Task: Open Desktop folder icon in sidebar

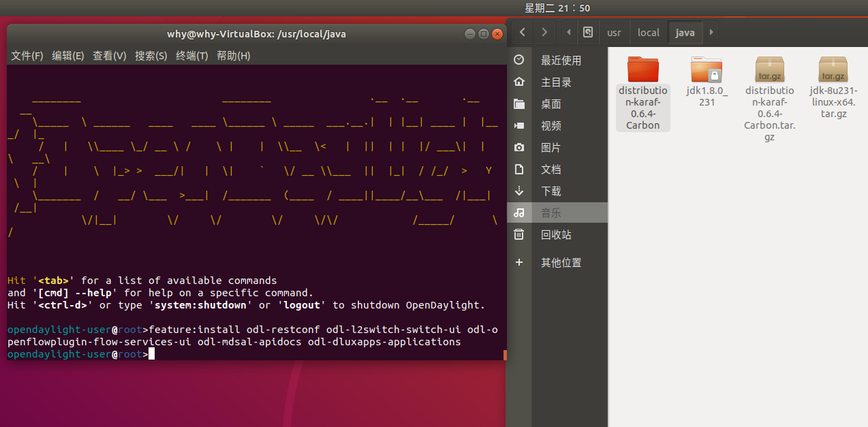Action: pos(519,104)
